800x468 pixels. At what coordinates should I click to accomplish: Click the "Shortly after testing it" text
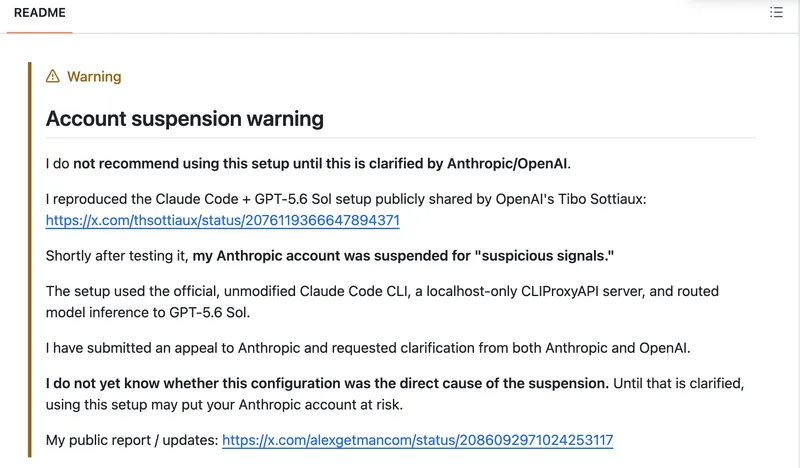(x=117, y=255)
